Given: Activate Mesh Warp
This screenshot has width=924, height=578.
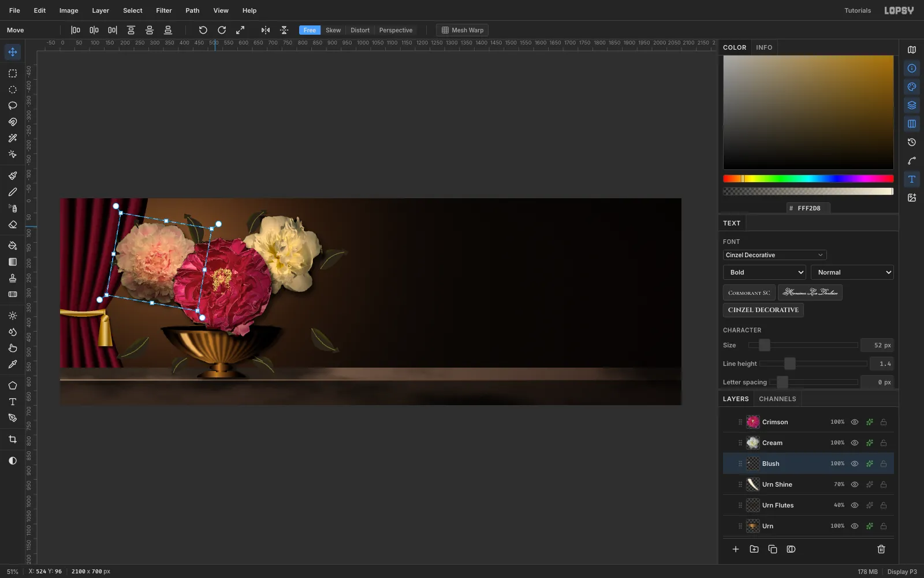Looking at the screenshot, I should [x=462, y=30].
